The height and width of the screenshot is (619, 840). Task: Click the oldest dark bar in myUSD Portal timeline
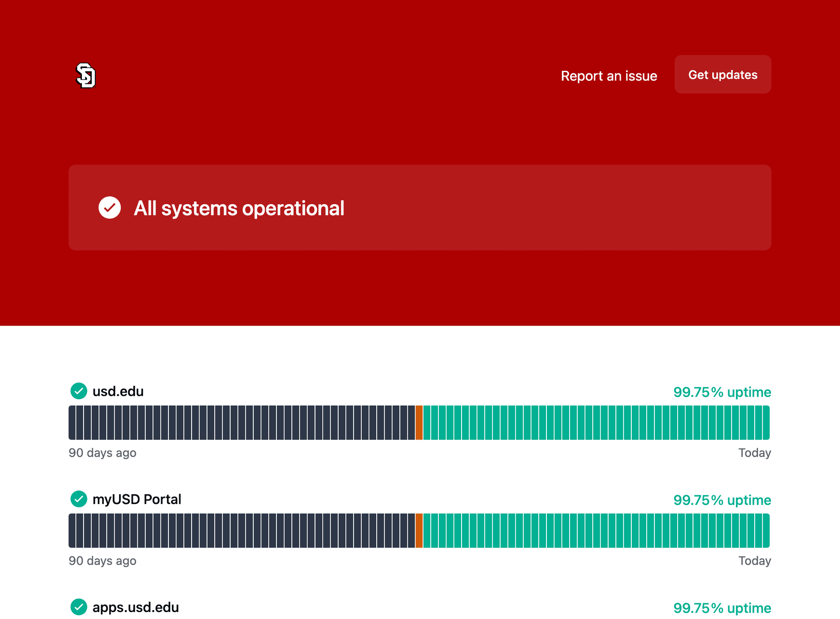point(72,531)
